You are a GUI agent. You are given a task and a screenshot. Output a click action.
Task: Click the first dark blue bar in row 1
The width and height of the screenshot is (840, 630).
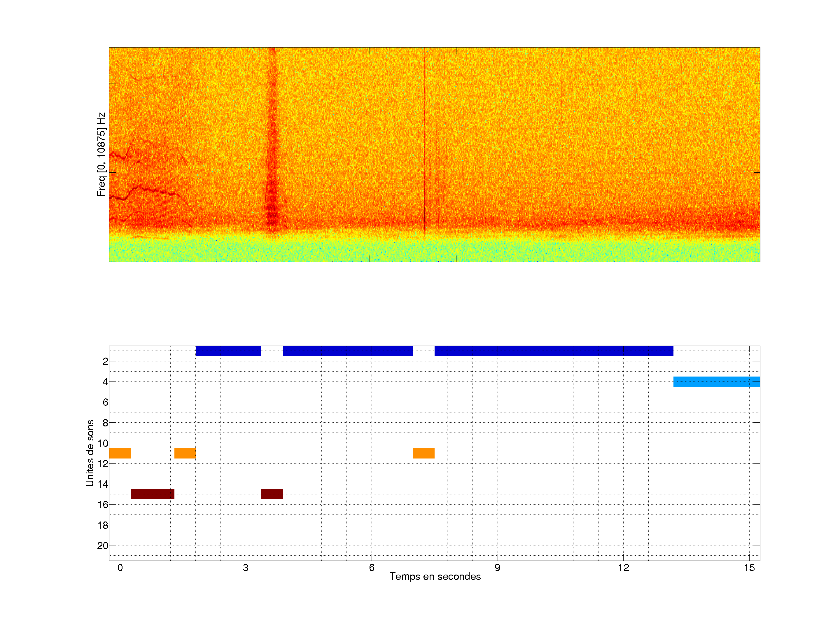pos(228,351)
